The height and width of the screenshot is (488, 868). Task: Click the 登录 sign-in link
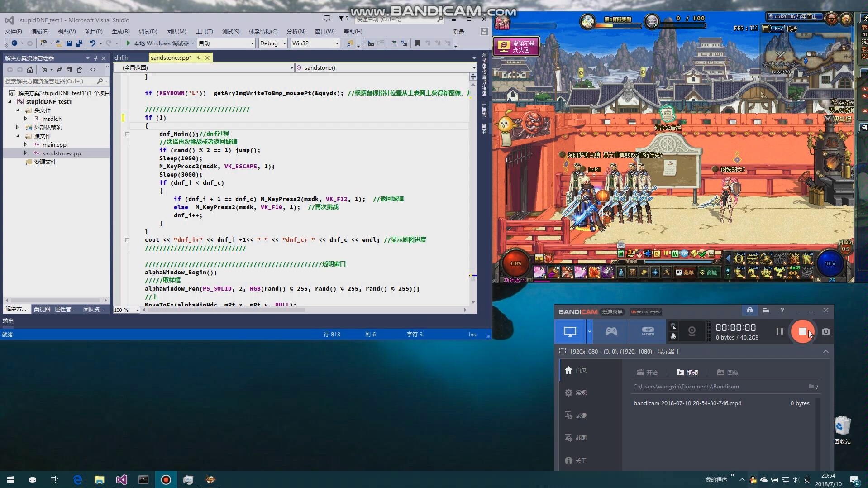point(459,32)
